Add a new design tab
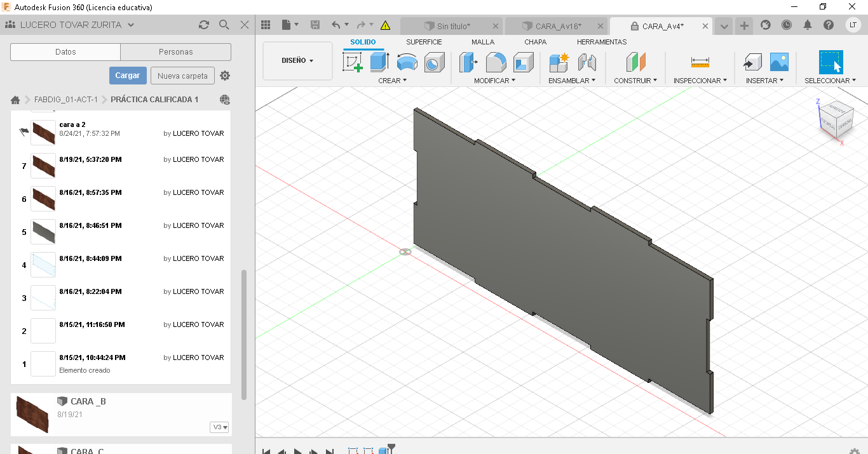Screen dimensions: 868x454 point(744,26)
